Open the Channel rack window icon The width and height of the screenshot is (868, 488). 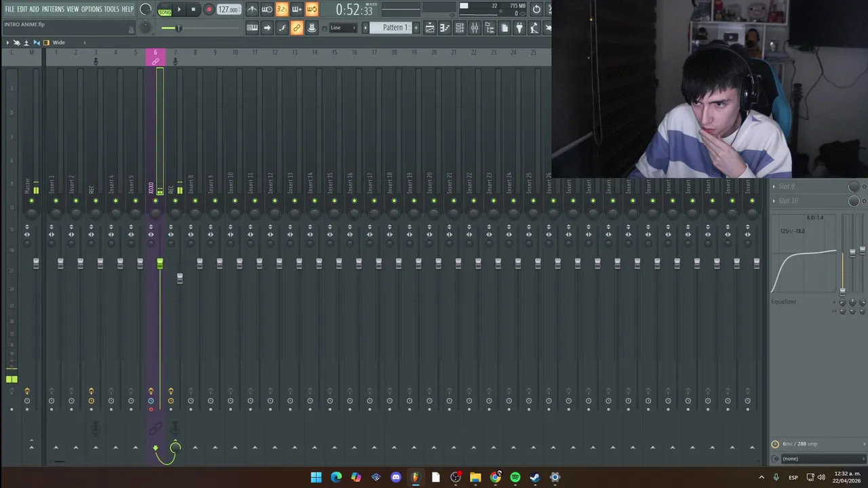point(459,28)
